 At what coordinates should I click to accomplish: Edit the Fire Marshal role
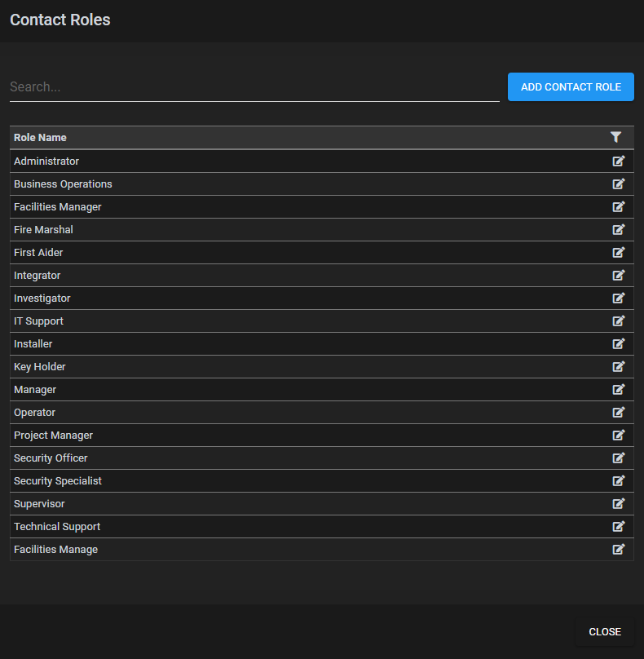619,229
